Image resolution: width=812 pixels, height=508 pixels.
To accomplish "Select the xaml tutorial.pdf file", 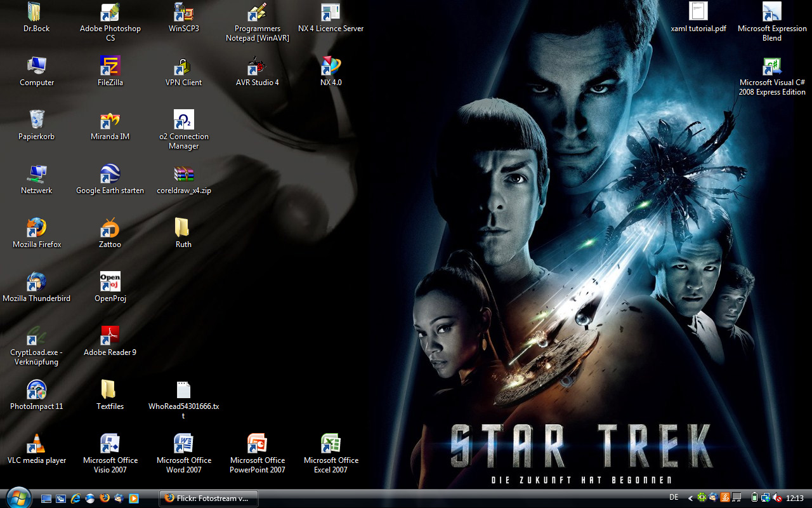I will (x=698, y=13).
